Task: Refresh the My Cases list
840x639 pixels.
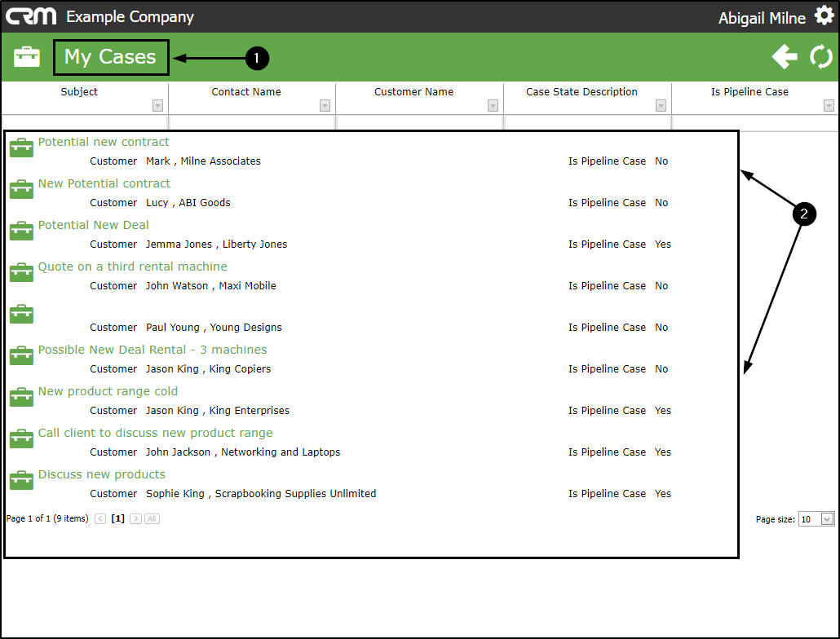Action: (820, 57)
